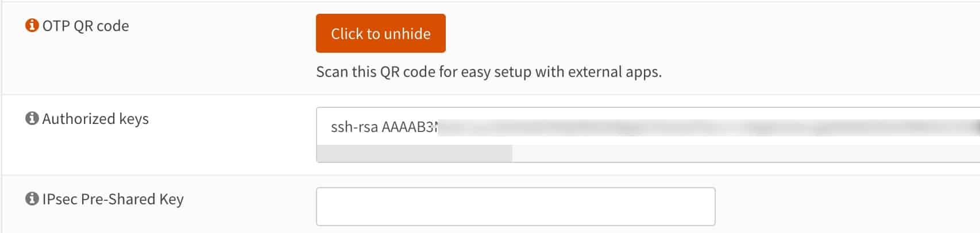Viewport: 980px width, 233px height.
Task: Click the AAAAB3 key prefix text
Action: click(x=409, y=127)
